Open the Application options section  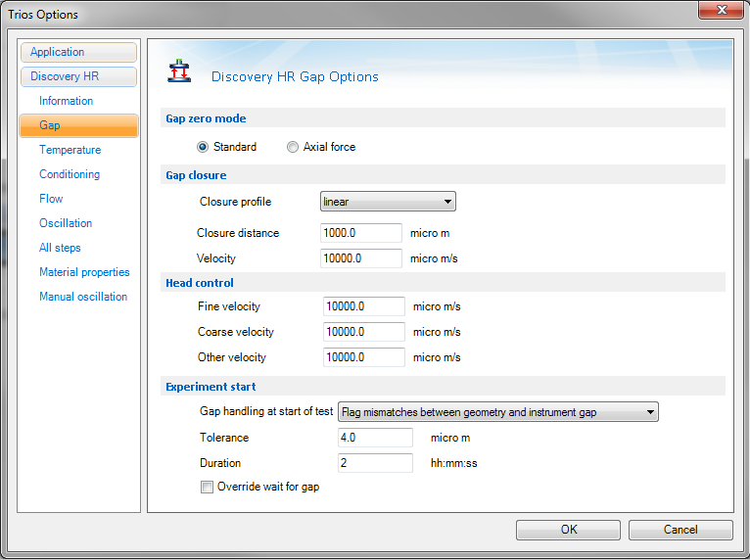(x=79, y=52)
